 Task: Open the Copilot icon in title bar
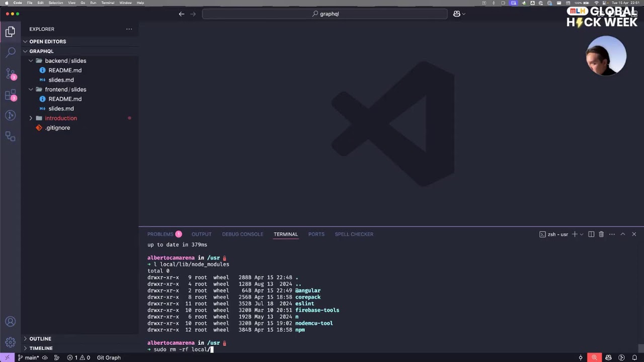pyautogui.click(x=457, y=14)
